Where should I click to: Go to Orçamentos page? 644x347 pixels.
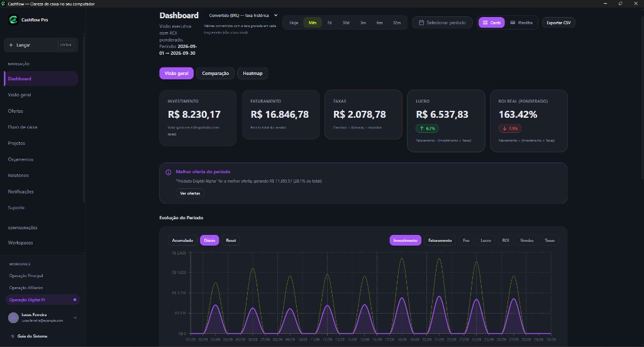(41, 159)
